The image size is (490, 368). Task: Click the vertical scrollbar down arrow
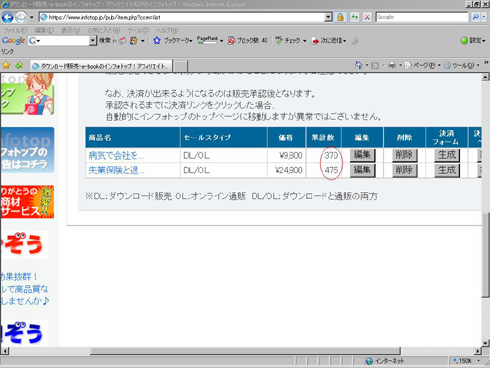(485, 343)
